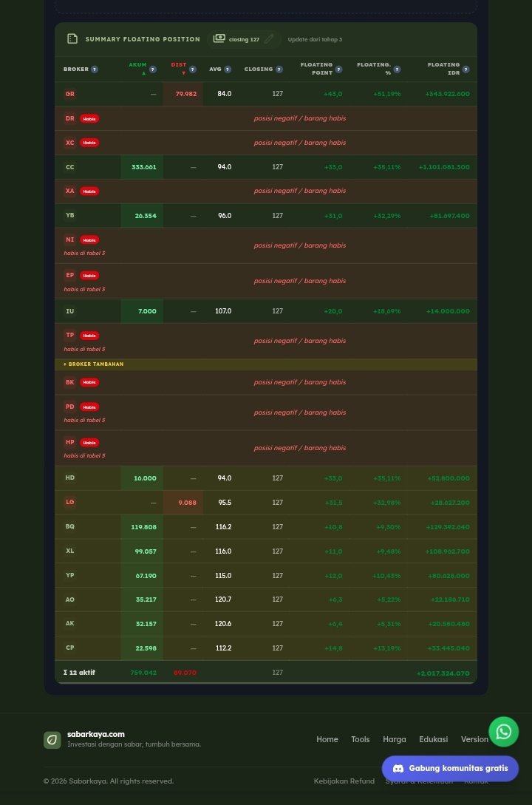Click help icon next to AVG header

(x=228, y=69)
